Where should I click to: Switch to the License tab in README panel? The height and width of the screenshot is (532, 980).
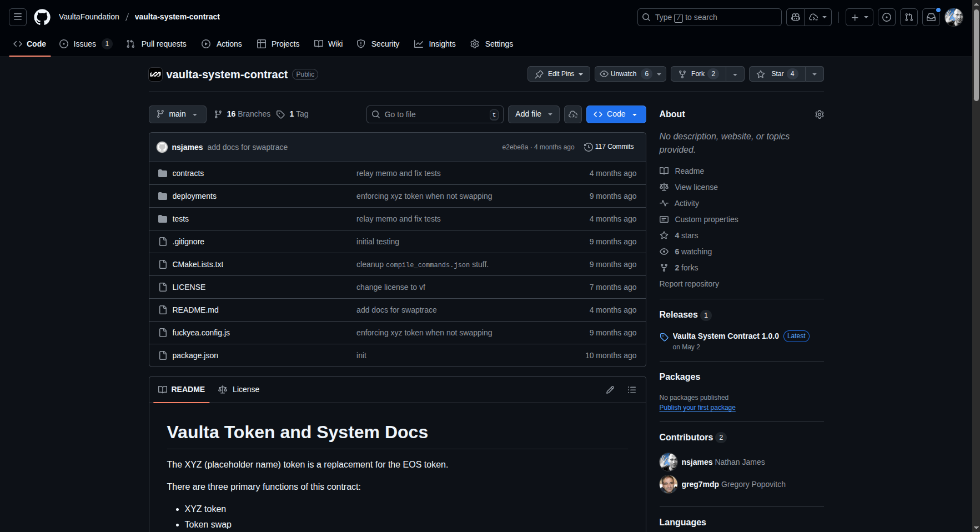(239, 389)
